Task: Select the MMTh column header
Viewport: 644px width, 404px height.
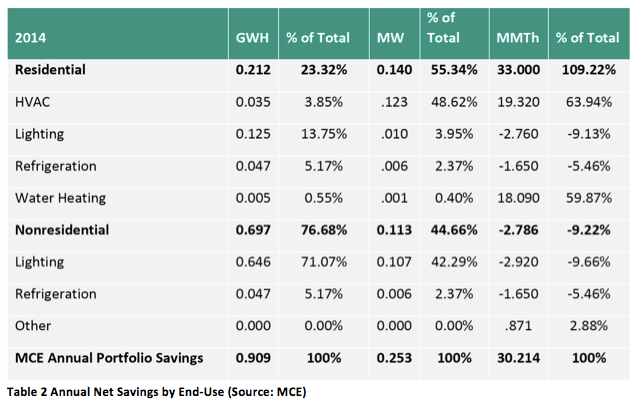Action: (519, 37)
